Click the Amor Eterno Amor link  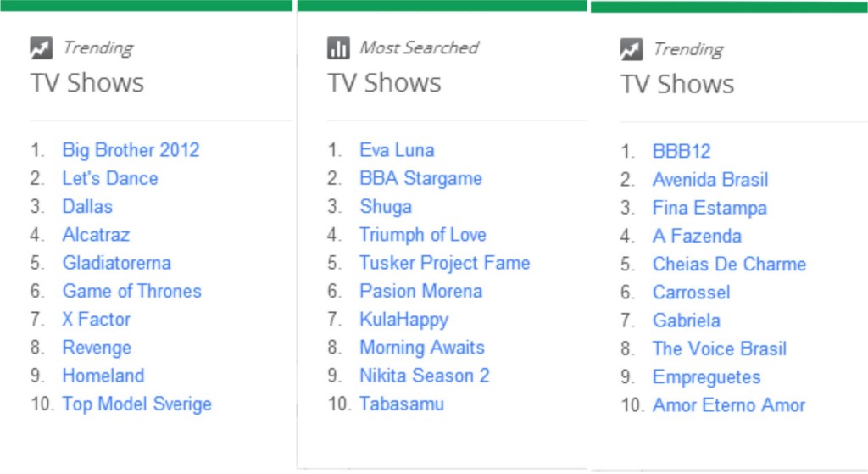[728, 404]
